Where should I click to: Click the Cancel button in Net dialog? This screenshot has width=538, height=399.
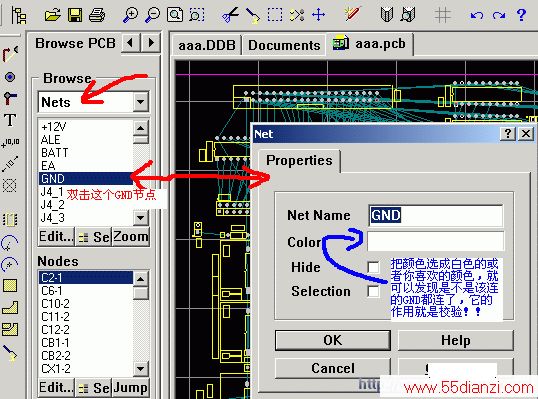(332, 368)
